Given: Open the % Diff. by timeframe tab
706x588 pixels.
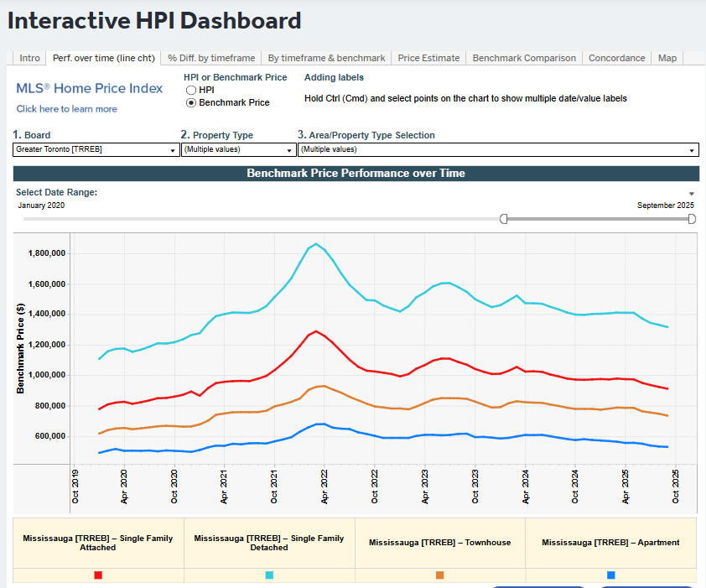Looking at the screenshot, I should [211, 58].
